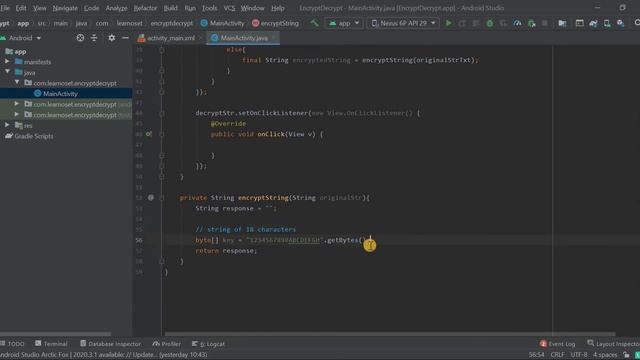The height and width of the screenshot is (360, 640).
Task: Open the Analyze menu
Action: coord(116,8)
